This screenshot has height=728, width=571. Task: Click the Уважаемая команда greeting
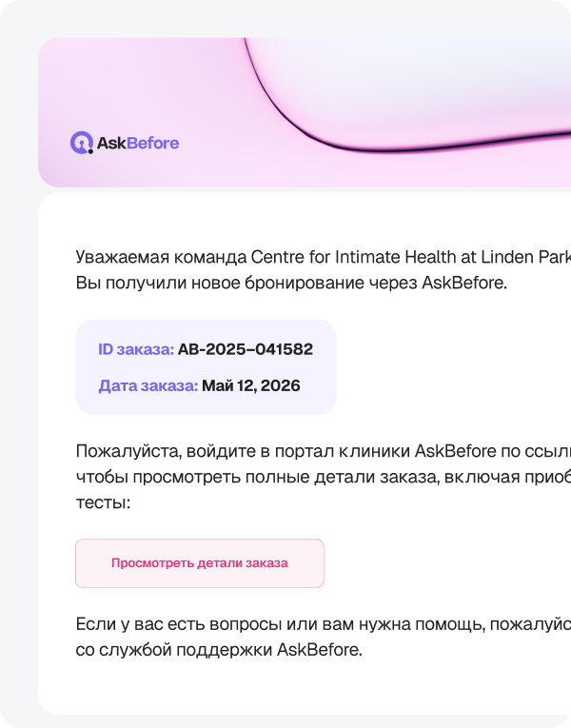pyautogui.click(x=161, y=257)
